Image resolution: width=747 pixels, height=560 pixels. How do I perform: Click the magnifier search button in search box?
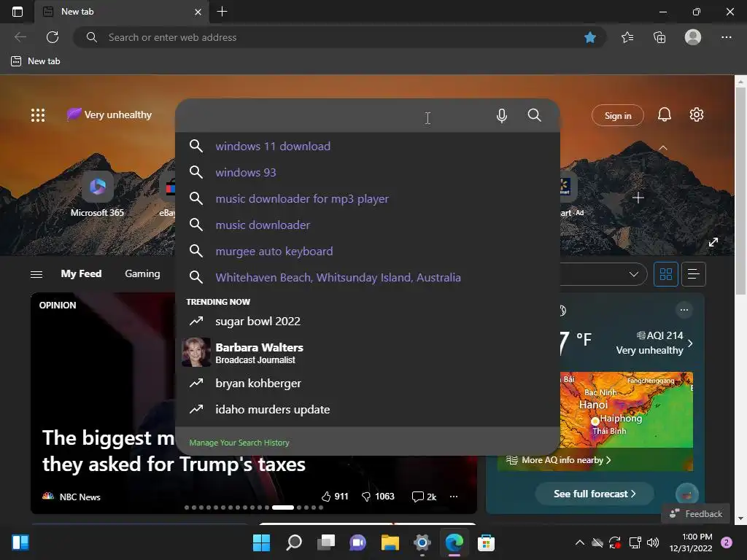point(534,115)
